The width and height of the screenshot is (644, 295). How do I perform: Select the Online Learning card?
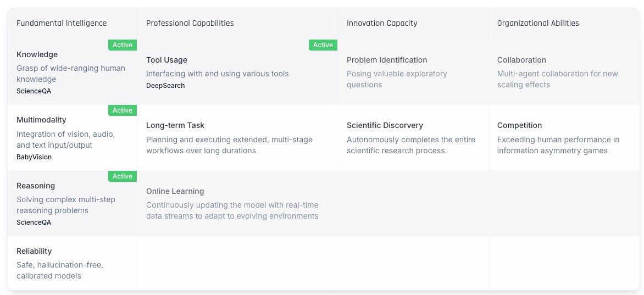pyautogui.click(x=236, y=203)
